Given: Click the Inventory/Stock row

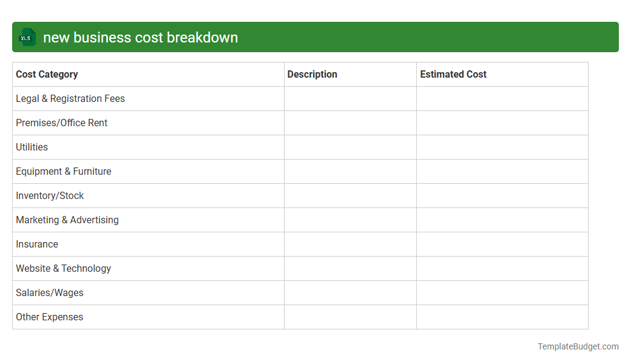Looking at the screenshot, I should (x=50, y=195).
